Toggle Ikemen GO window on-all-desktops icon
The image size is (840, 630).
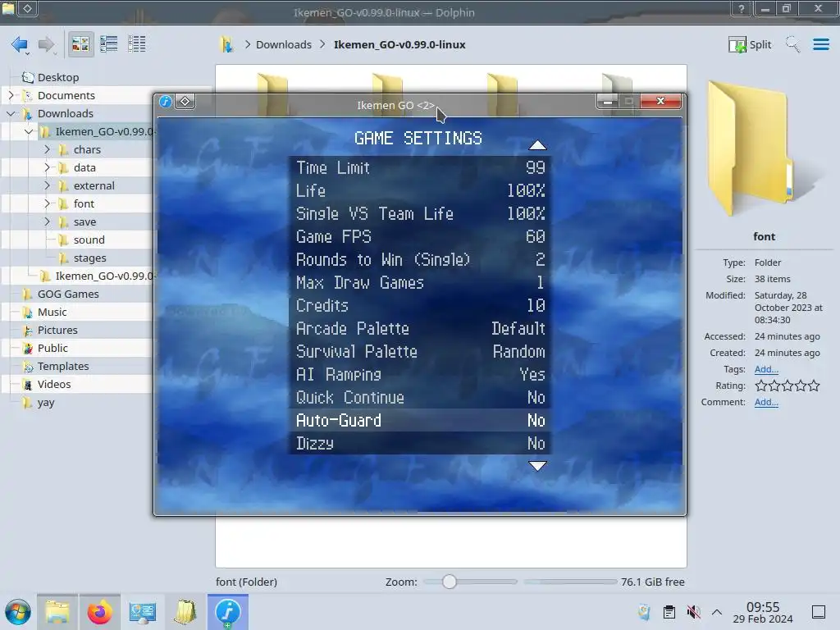tap(185, 101)
